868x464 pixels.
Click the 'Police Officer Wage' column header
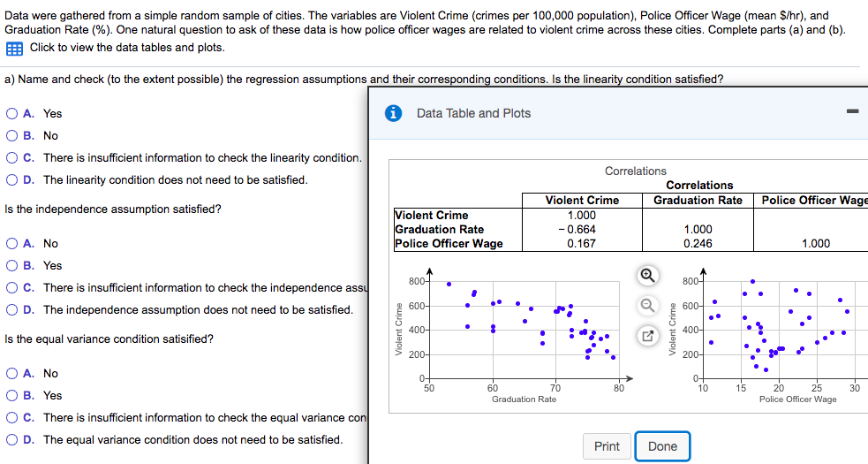click(x=815, y=200)
